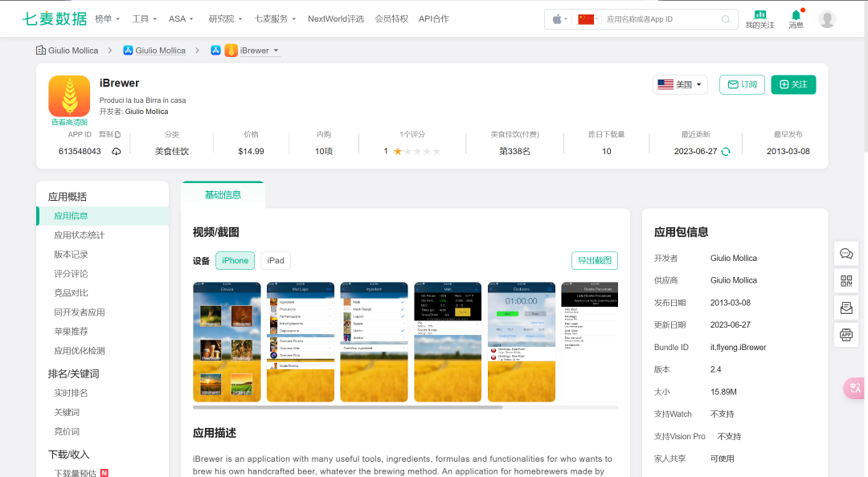Click the developer building icon in breadcrumb
This screenshot has height=477, width=868.
tap(41, 51)
